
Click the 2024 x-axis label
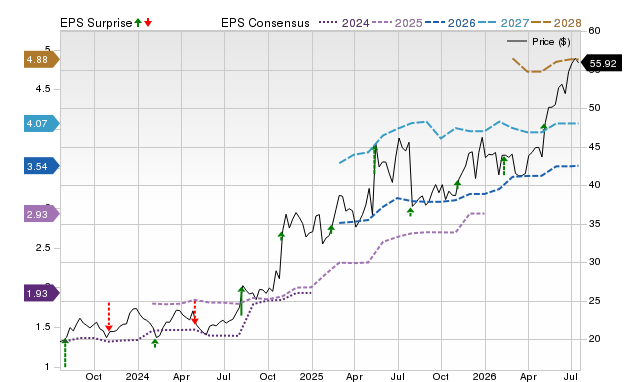pos(138,376)
